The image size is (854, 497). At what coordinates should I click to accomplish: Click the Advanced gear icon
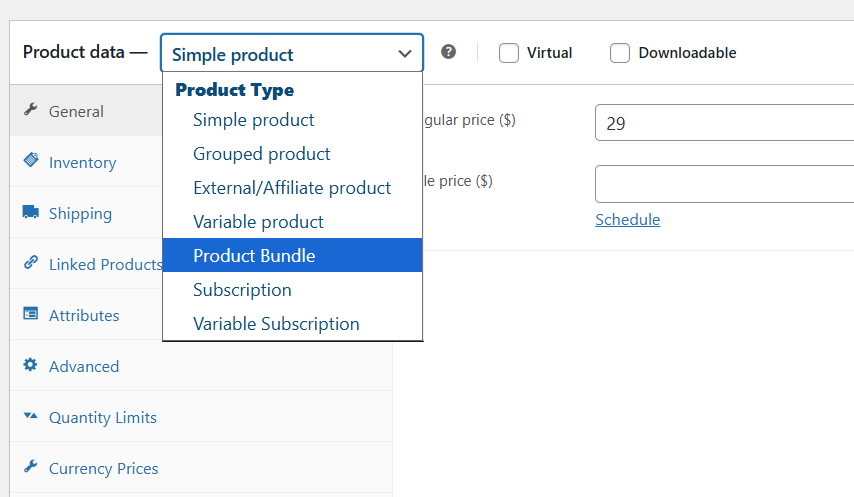click(30, 364)
